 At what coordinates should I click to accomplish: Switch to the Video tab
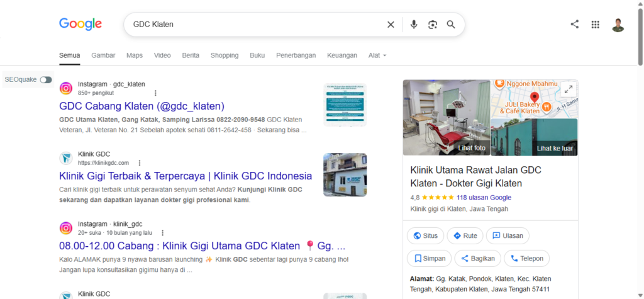[x=162, y=55]
